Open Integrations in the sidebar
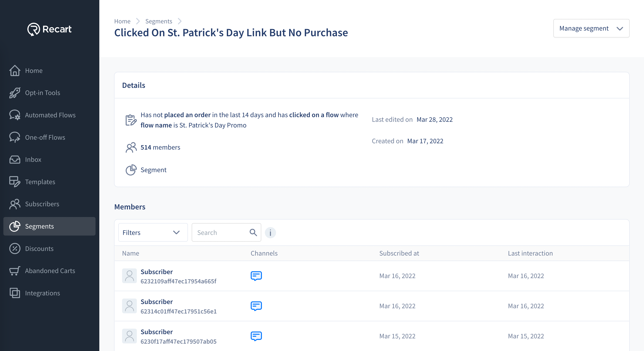The image size is (644, 351). pos(50,293)
